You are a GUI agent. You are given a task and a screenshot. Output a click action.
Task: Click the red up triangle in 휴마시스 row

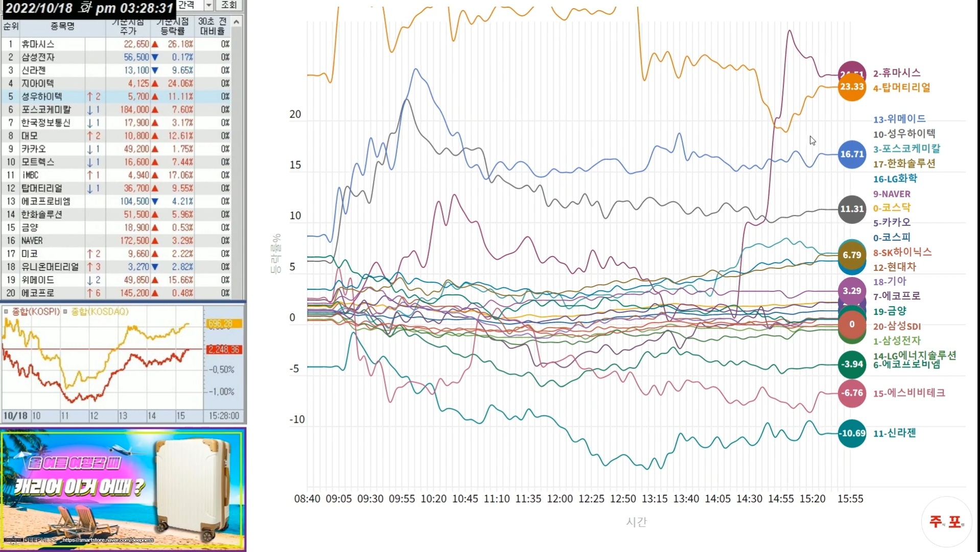click(155, 44)
